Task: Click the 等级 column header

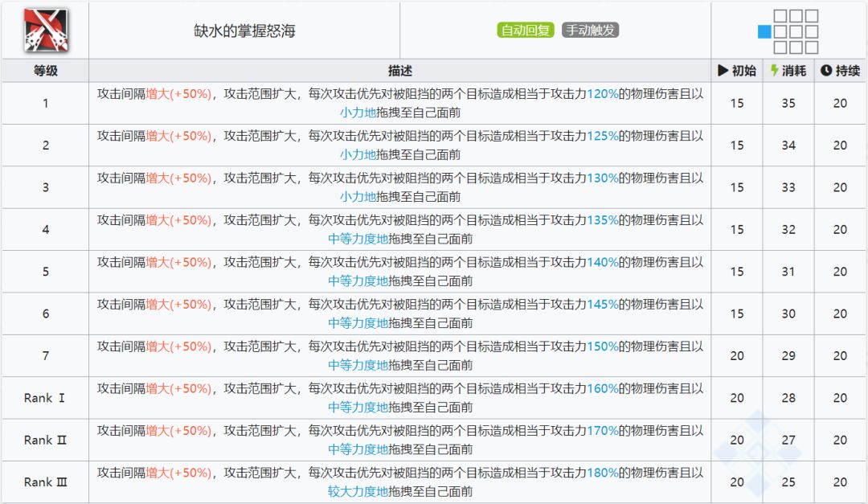Action: 45,71
